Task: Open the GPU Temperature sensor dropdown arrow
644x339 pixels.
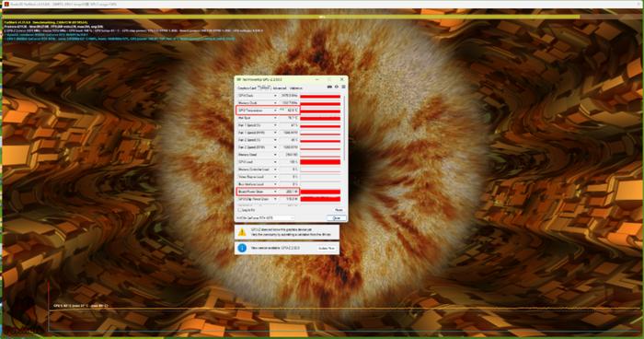Action: [x=275, y=111]
